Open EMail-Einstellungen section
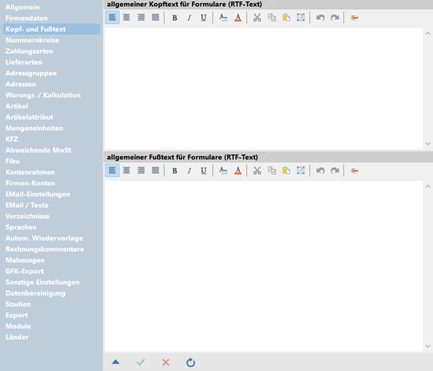The height and width of the screenshot is (371, 433). click(38, 194)
